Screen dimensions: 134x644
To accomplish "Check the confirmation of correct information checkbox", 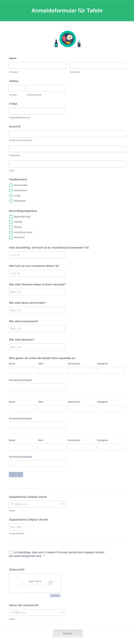I will pos(11,552).
